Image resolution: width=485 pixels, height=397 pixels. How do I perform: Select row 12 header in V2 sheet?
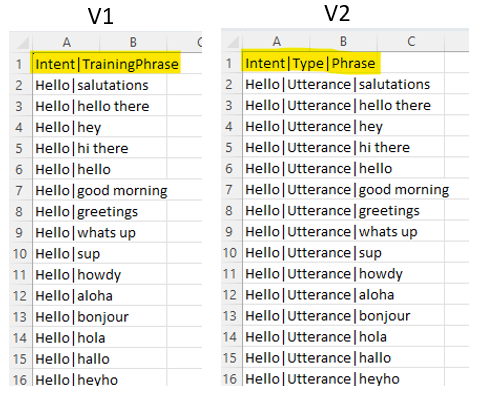click(x=232, y=295)
